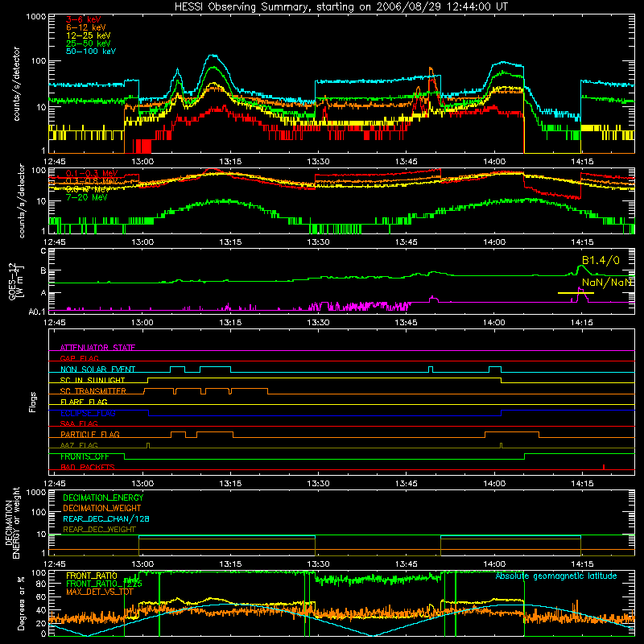Image resolution: width=644 pixels, height=644 pixels.
Task: Click the red BAD_PACKETS spike after 14:15
Action: [603, 467]
